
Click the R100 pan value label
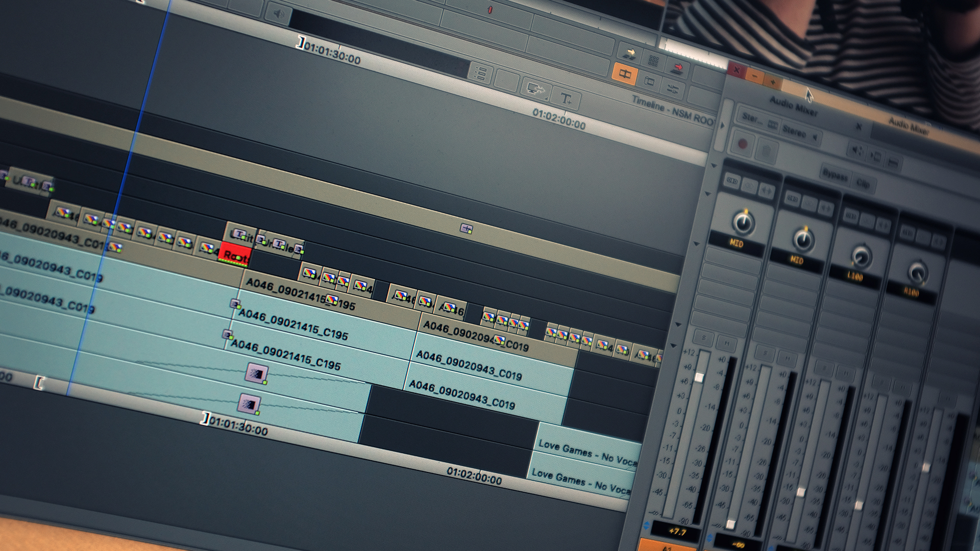912,292
